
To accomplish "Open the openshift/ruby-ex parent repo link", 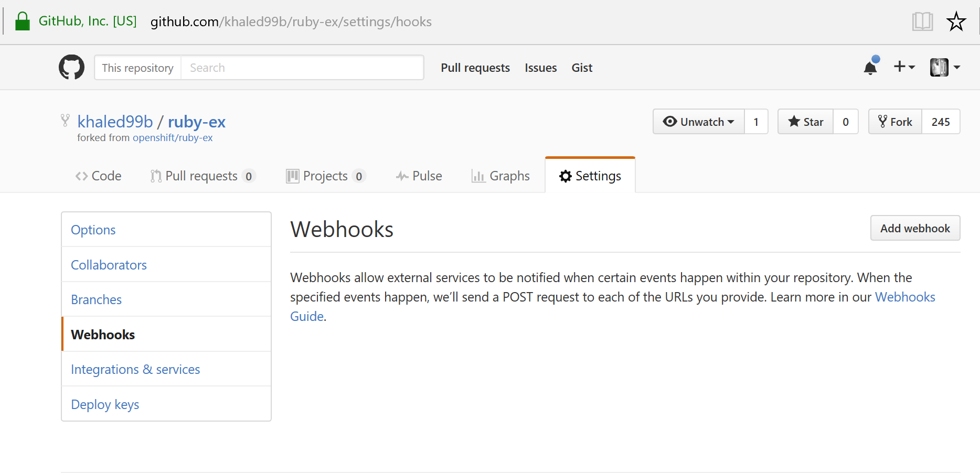I will [x=173, y=137].
